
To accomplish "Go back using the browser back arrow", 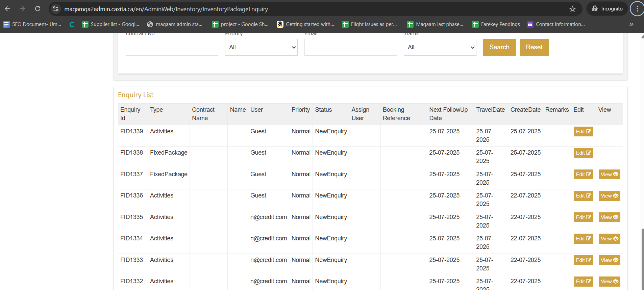I will [7, 9].
